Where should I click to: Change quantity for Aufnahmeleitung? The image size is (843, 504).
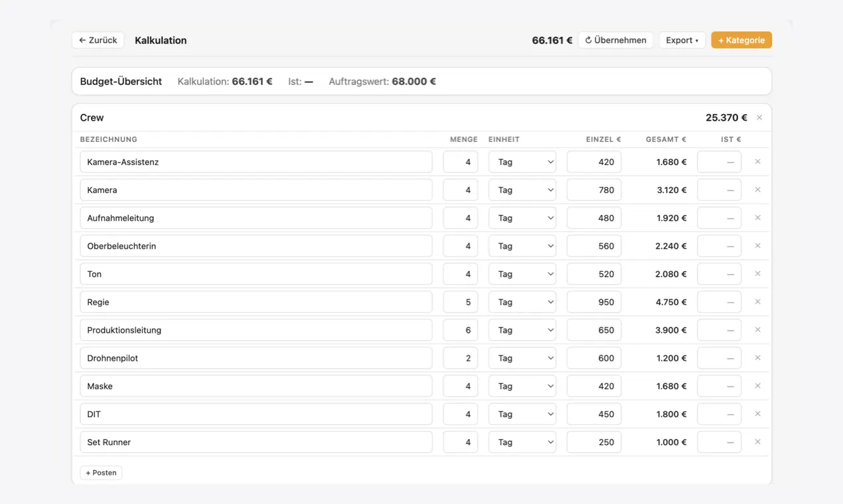461,218
